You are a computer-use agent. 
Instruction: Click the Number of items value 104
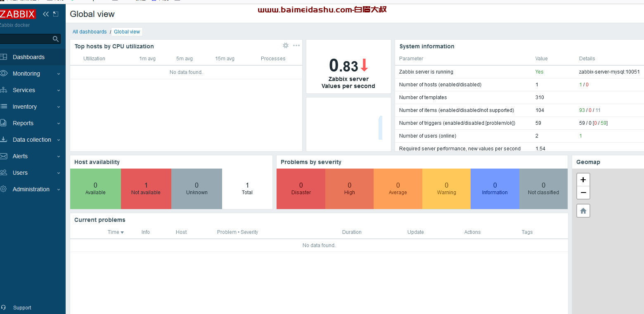540,110
